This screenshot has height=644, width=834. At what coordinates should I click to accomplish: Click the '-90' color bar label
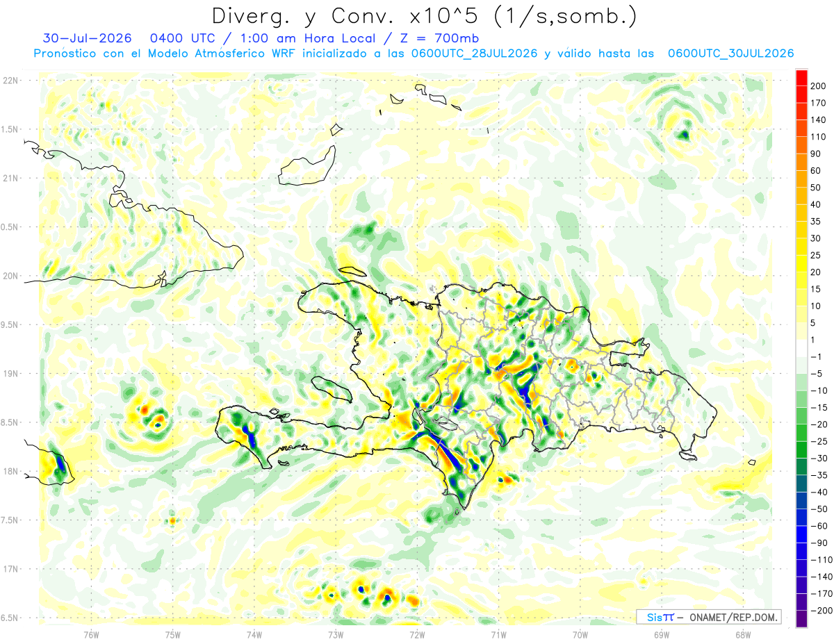pyautogui.click(x=819, y=543)
